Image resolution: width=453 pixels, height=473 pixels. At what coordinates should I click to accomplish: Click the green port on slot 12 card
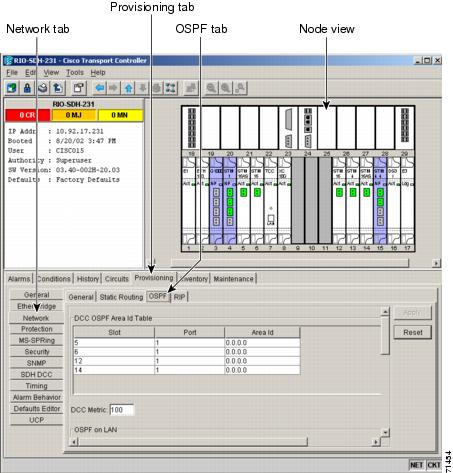click(339, 193)
